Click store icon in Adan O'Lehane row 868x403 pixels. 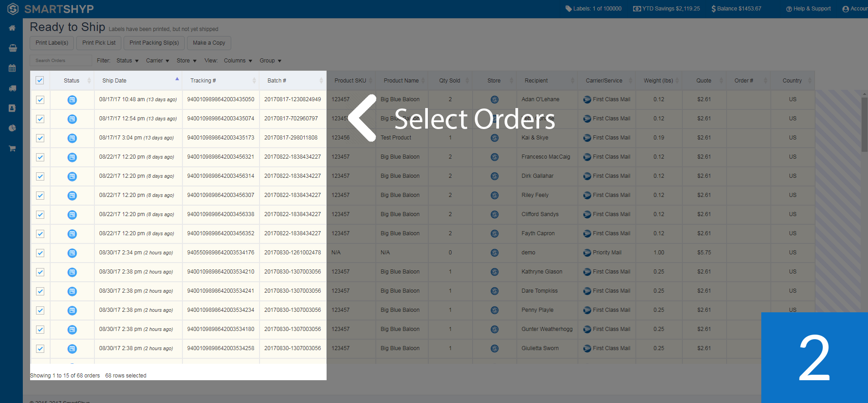494,99
